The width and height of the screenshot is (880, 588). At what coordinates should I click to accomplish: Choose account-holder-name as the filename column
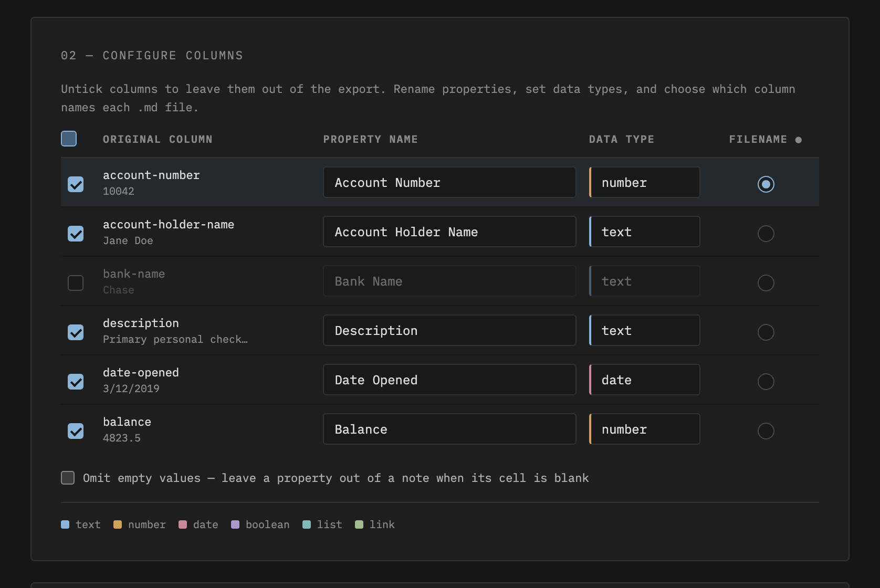pyautogui.click(x=766, y=234)
